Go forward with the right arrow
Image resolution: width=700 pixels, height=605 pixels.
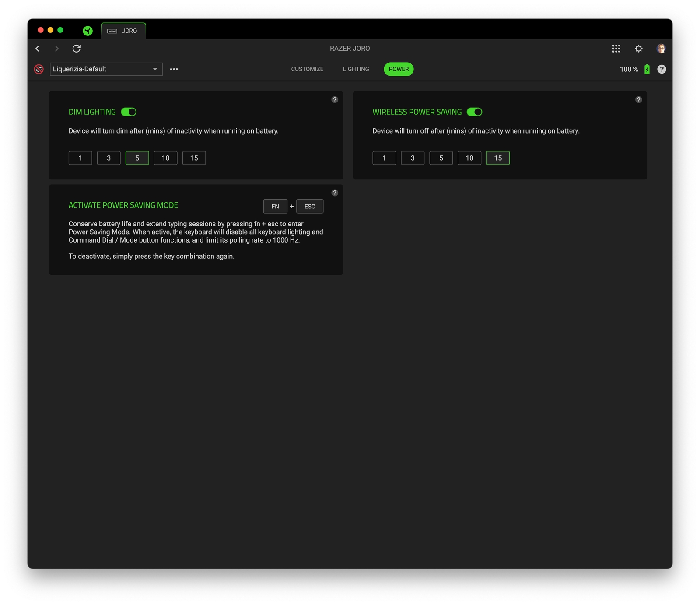coord(56,49)
